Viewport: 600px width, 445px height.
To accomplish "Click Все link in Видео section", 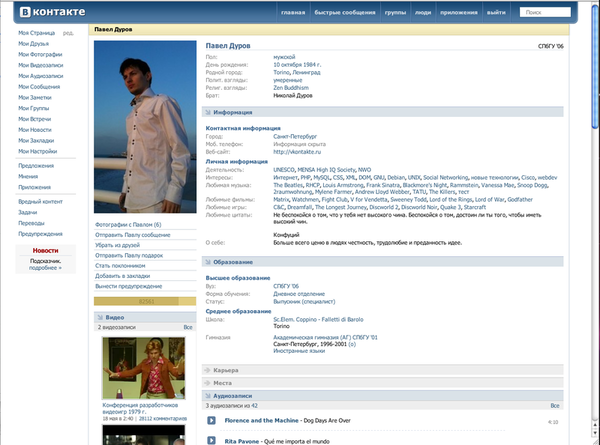I will click(188, 327).
